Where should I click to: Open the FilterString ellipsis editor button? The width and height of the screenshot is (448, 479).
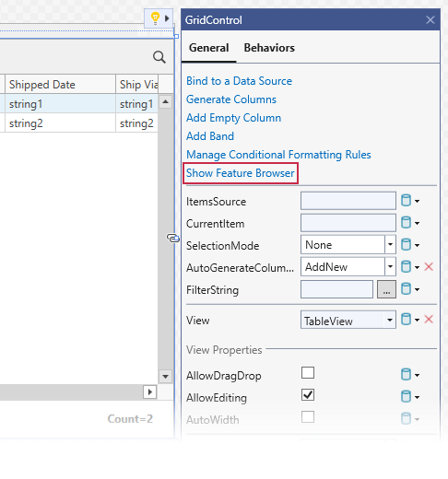pos(386,289)
